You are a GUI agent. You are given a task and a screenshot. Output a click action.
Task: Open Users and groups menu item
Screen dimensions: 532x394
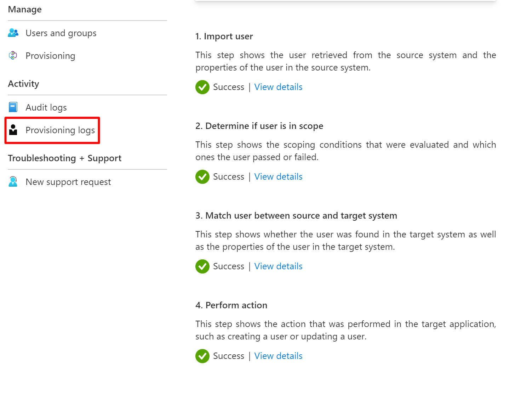[x=61, y=33]
